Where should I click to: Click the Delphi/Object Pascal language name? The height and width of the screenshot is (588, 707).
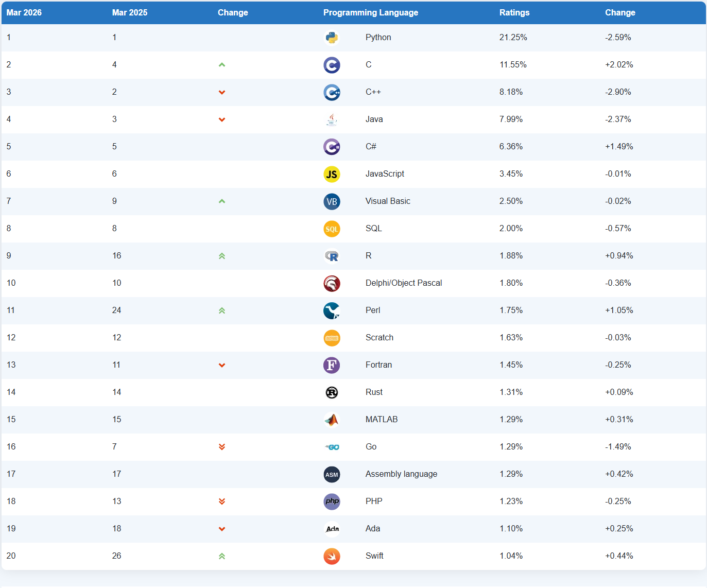point(403,283)
